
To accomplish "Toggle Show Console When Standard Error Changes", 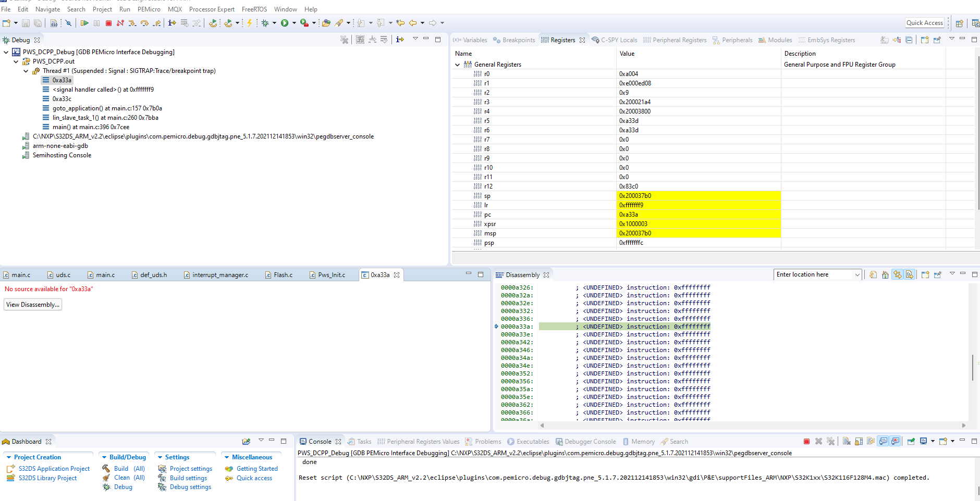I will pos(897,441).
